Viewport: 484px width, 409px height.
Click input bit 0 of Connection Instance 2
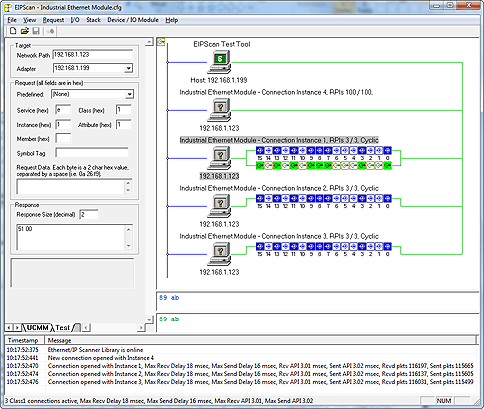pyautogui.click(x=387, y=198)
